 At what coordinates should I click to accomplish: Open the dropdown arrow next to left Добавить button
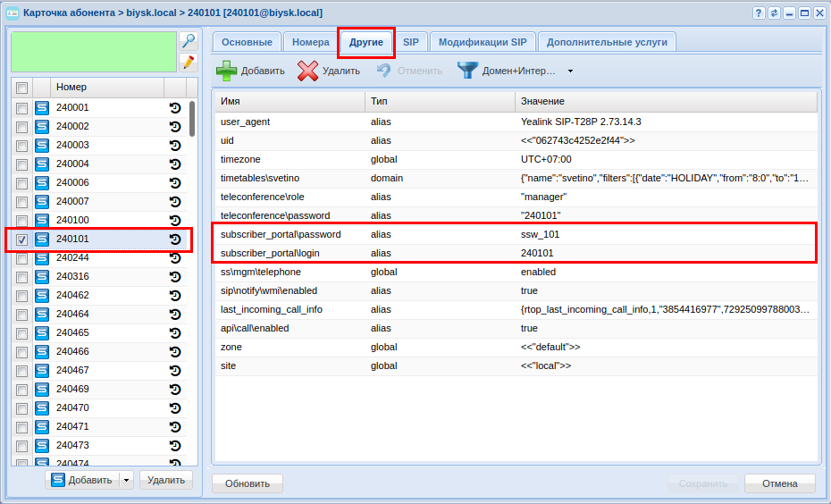coord(126,480)
